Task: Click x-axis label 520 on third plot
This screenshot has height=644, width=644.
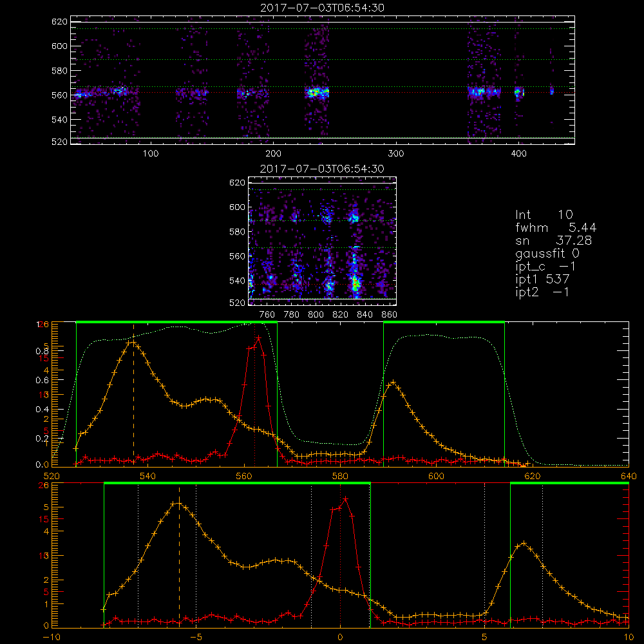Action: coord(52,476)
